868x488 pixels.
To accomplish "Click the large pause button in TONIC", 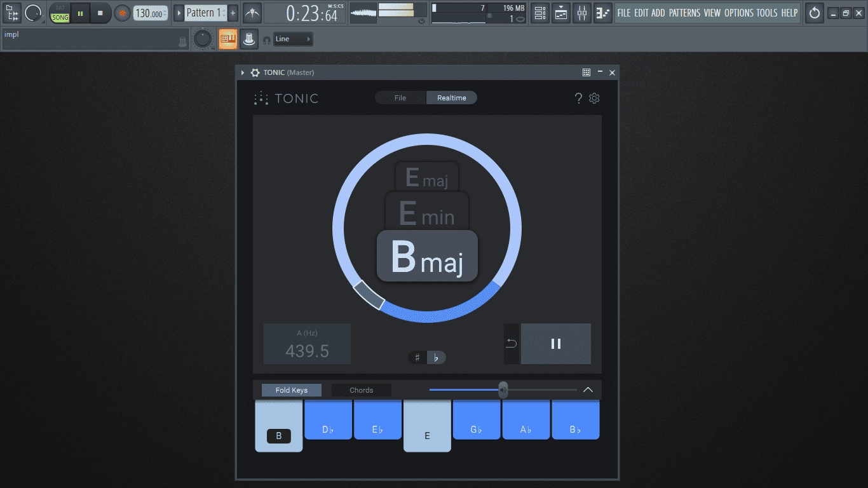I will [x=556, y=344].
